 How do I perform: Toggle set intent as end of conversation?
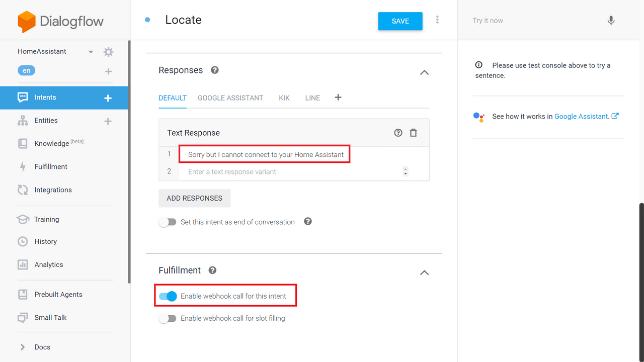coord(168,222)
